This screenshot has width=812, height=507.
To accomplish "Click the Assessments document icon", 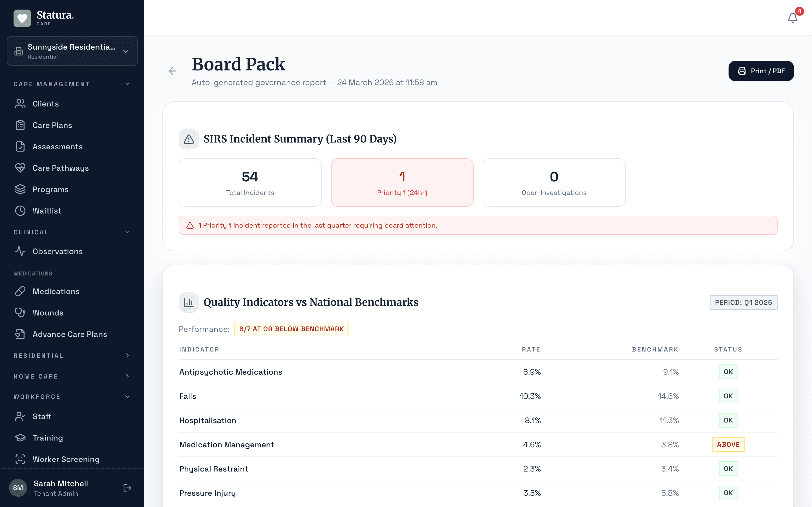I will [x=20, y=146].
